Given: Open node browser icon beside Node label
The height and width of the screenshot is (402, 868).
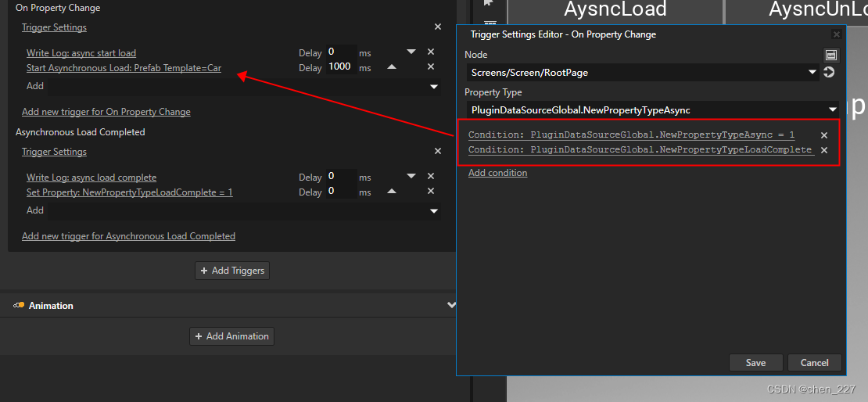Looking at the screenshot, I should (x=831, y=55).
